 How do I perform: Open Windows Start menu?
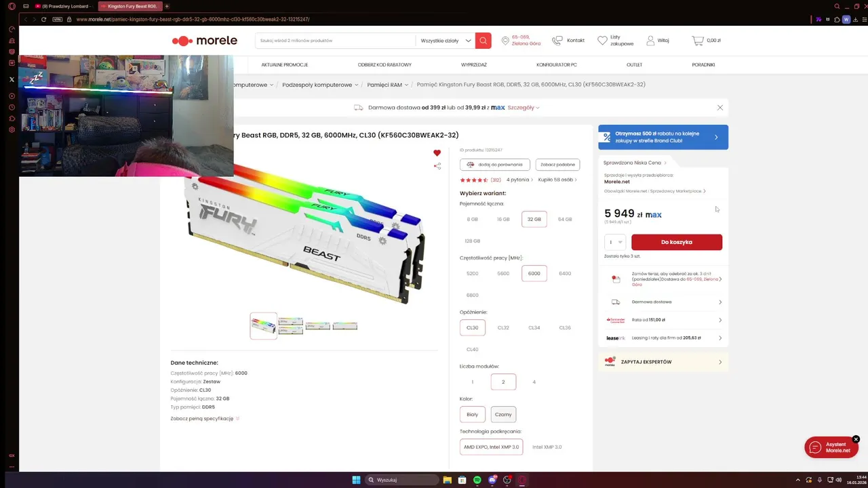coord(356,480)
